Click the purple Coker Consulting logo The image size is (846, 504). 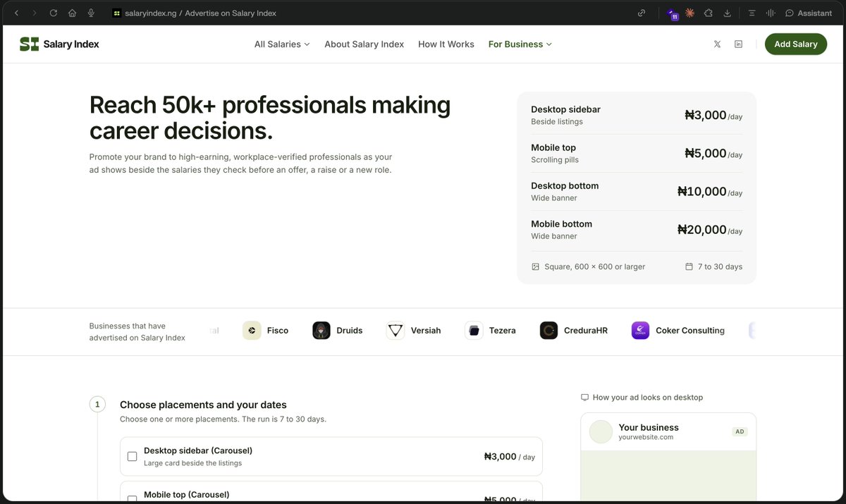point(640,331)
